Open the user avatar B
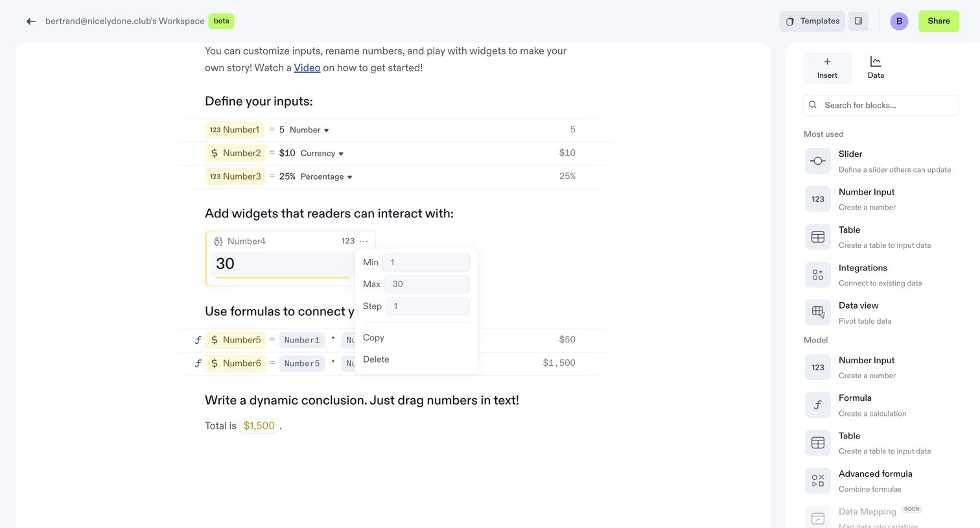The width and height of the screenshot is (980, 528). click(899, 21)
